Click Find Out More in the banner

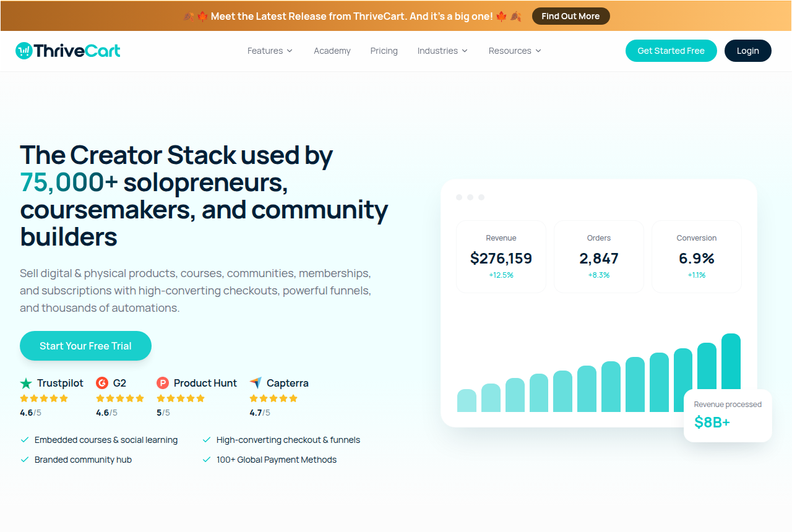tap(570, 16)
